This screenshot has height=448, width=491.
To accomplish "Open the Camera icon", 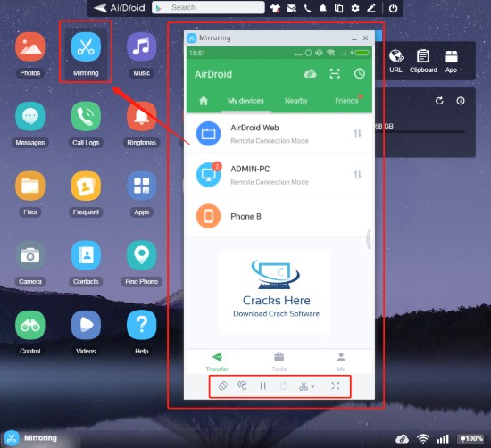I will point(30,255).
